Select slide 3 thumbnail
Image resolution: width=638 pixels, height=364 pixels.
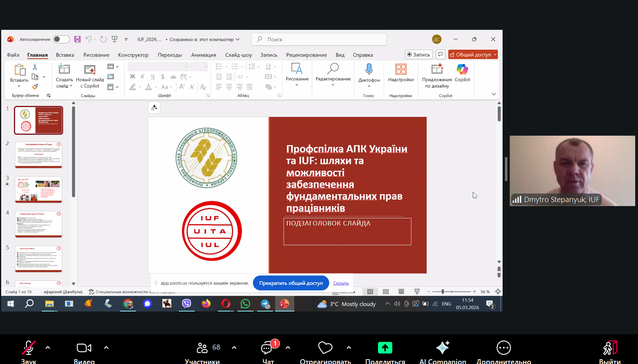pos(39,189)
